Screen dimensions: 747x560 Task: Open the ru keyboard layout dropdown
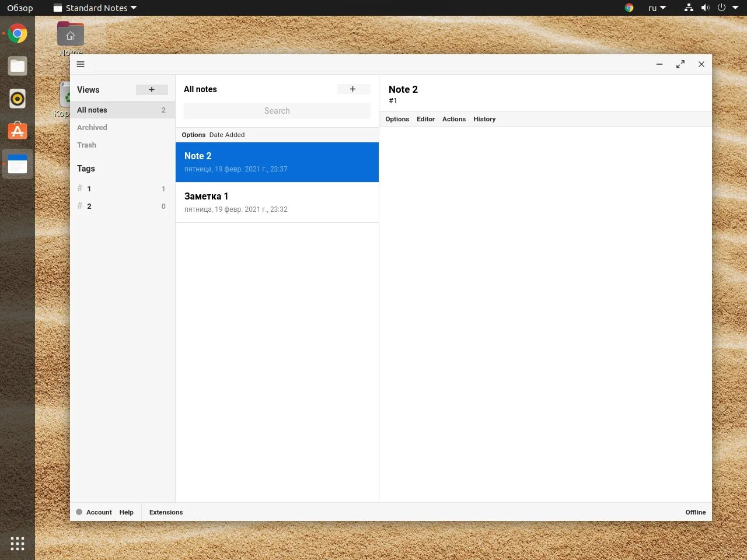(x=657, y=8)
